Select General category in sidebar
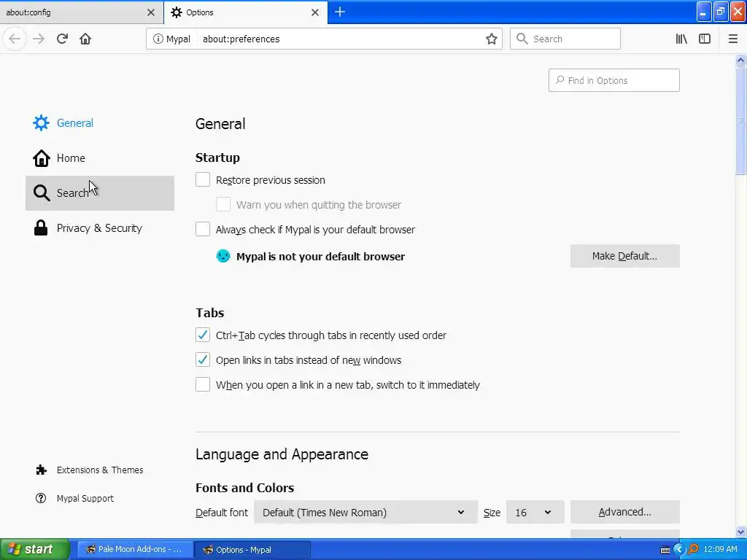 click(99, 122)
